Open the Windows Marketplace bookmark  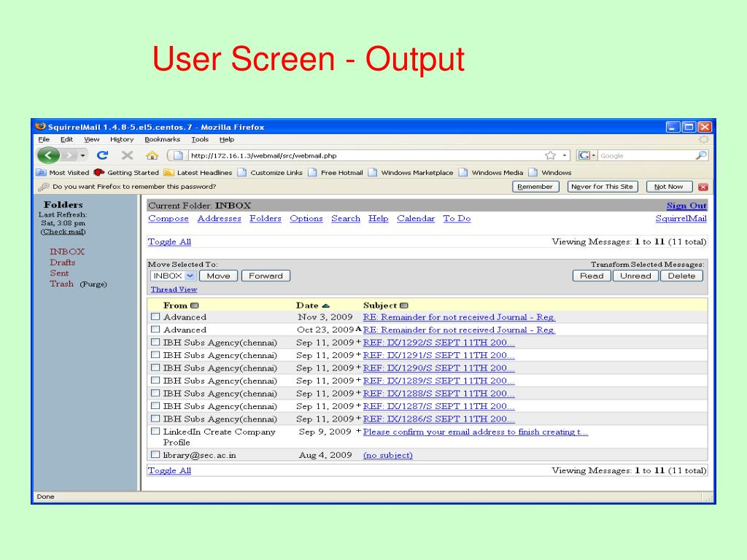[x=411, y=172]
